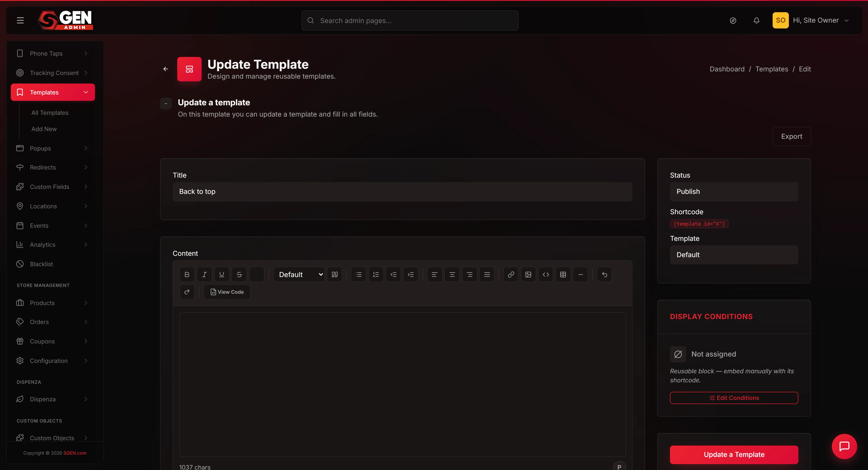
Task: Open Add New submenu item
Action: 44,129
